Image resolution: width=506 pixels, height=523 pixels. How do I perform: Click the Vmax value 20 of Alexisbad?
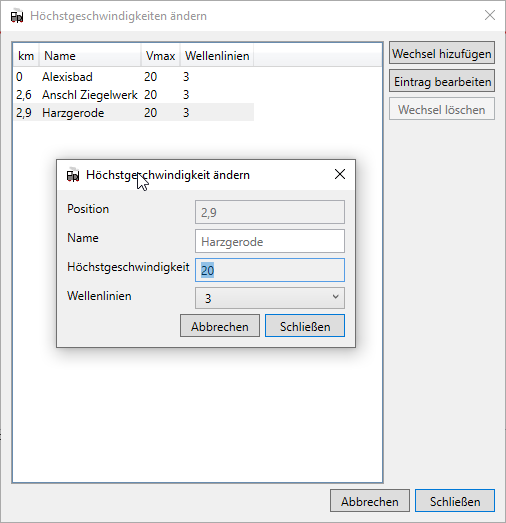150,77
